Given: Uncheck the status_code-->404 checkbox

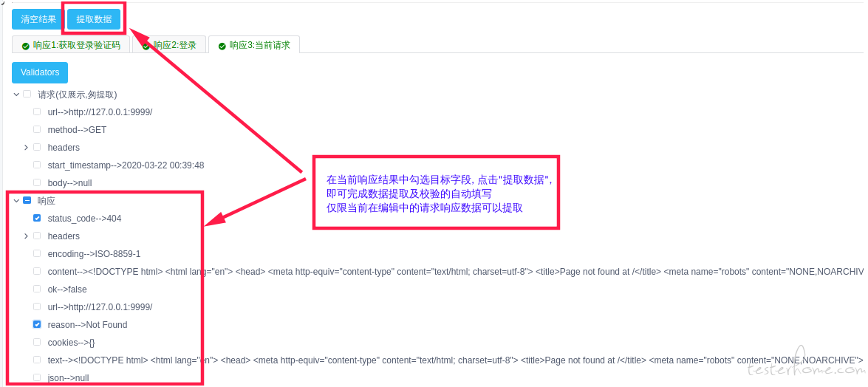Looking at the screenshot, I should pyautogui.click(x=37, y=218).
